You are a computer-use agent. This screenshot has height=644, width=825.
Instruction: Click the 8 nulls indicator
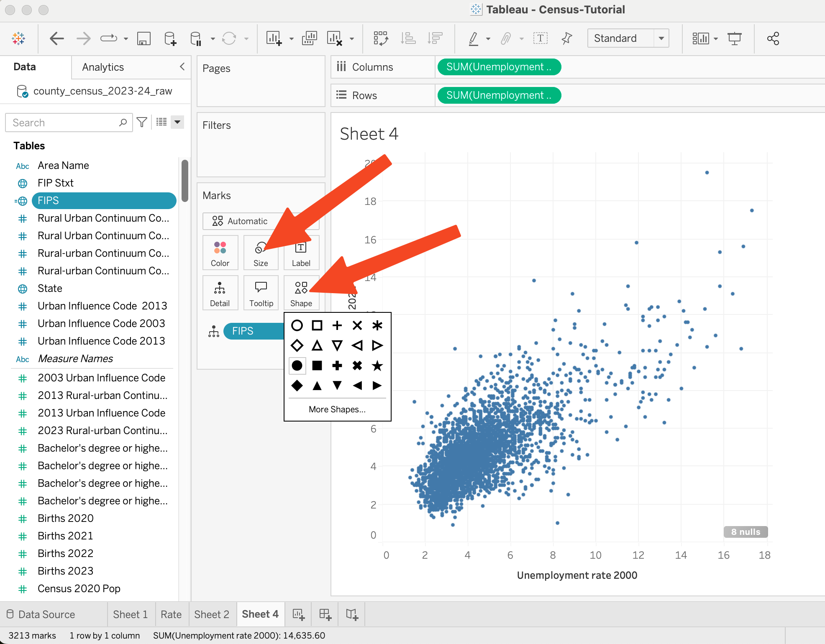[x=746, y=532]
